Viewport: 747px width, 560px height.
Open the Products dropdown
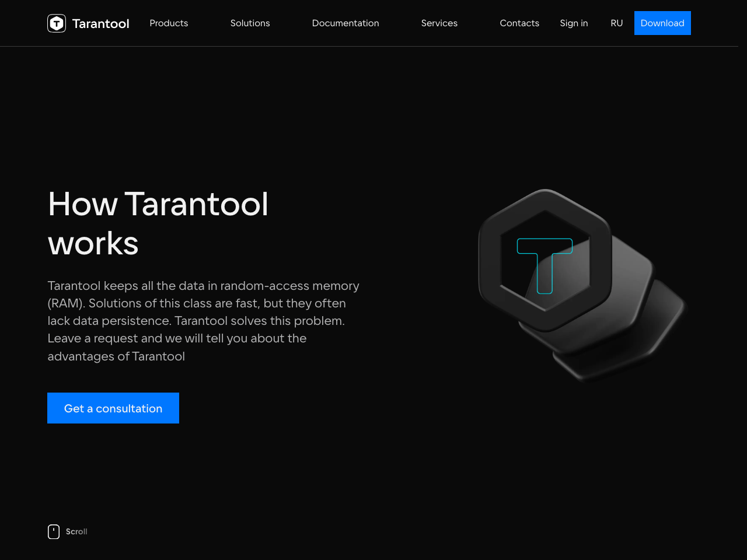pos(169,23)
